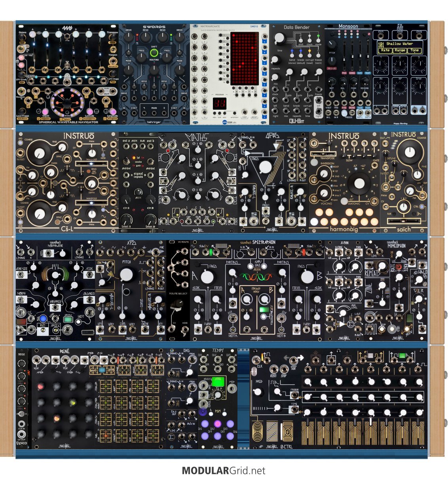Image resolution: width=448 pixels, height=479 pixels.
Task: Select the DXG module
Action: (182, 399)
